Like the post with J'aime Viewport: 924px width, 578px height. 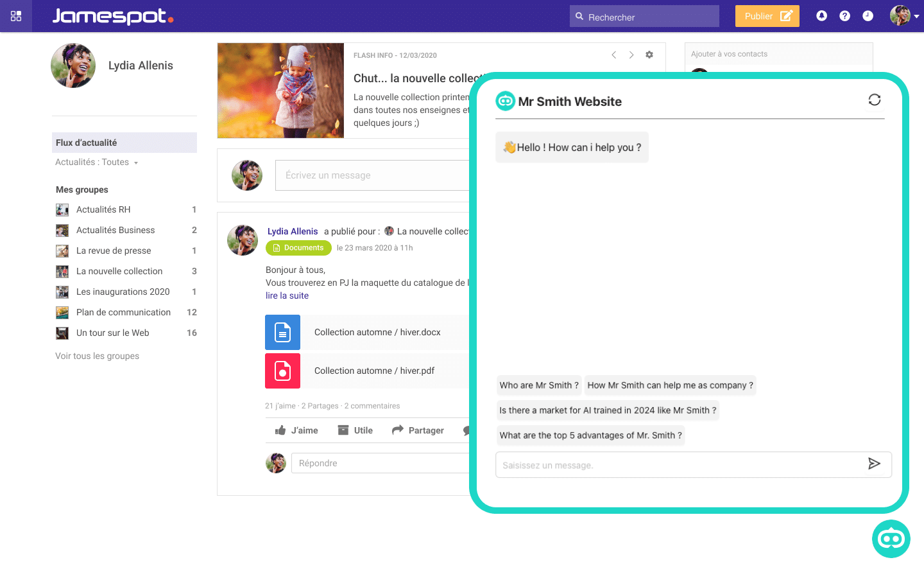point(296,430)
